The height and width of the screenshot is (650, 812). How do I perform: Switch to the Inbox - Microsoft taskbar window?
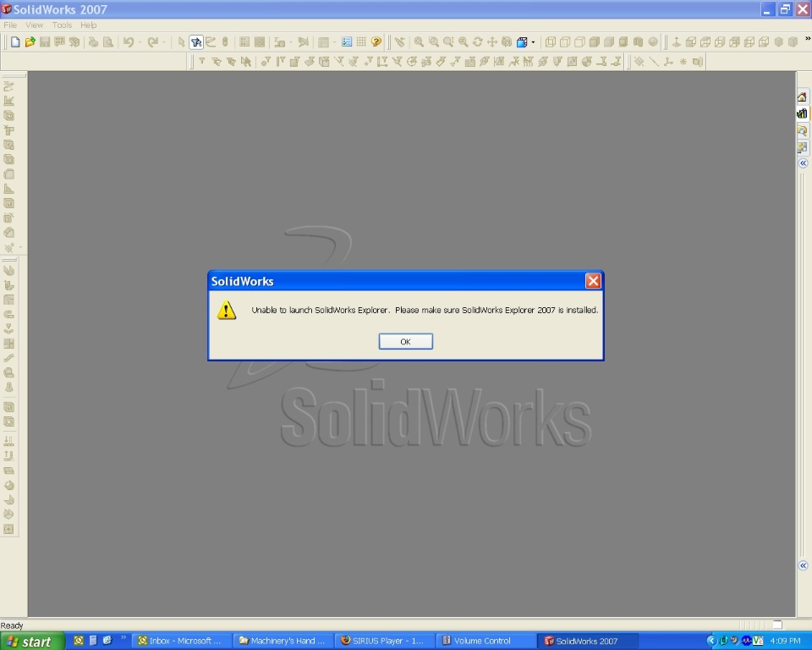tap(179, 642)
